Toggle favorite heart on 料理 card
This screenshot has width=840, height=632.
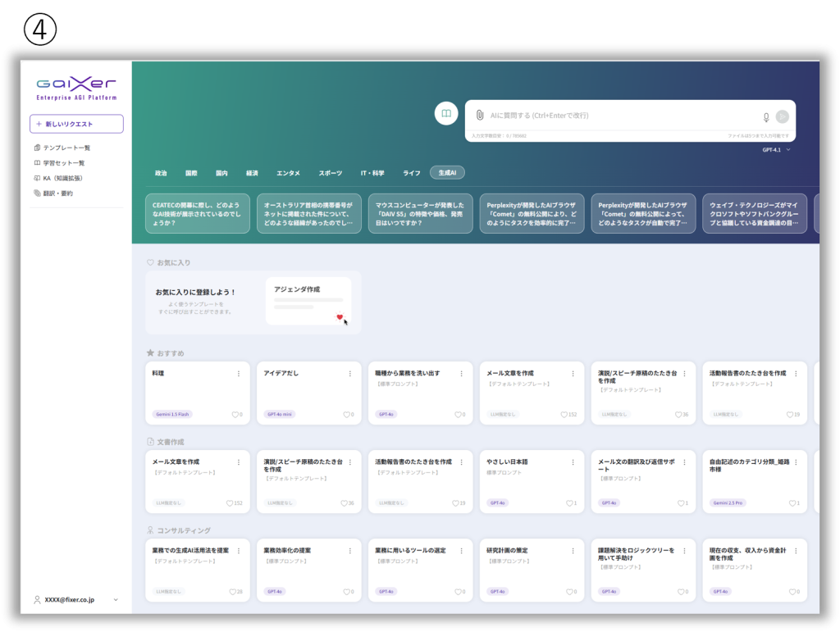235,415
